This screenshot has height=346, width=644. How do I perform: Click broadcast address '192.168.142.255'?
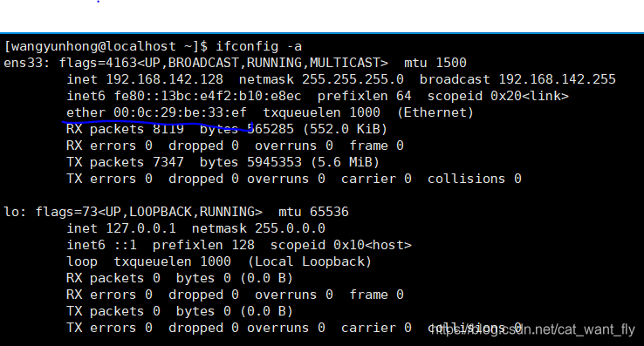tap(558, 79)
